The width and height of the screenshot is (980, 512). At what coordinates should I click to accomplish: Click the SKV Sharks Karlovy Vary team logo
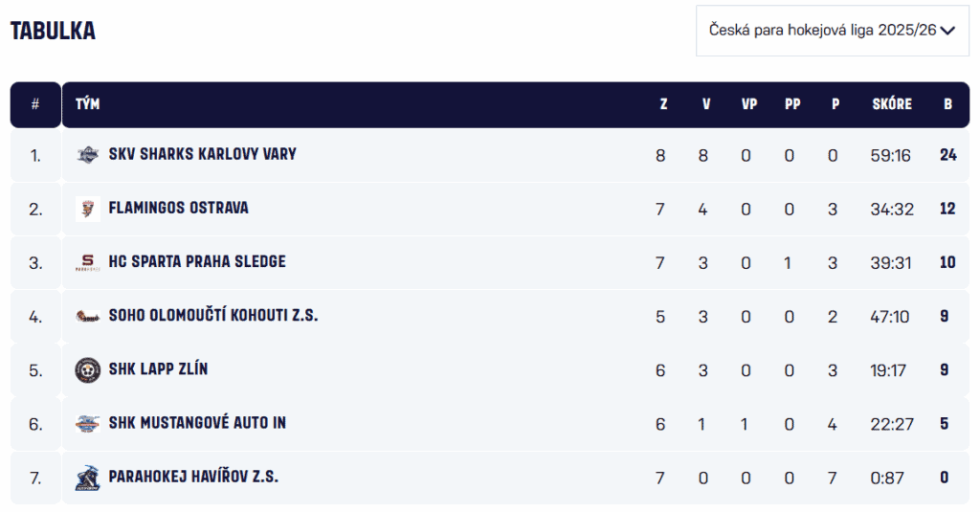tap(88, 154)
